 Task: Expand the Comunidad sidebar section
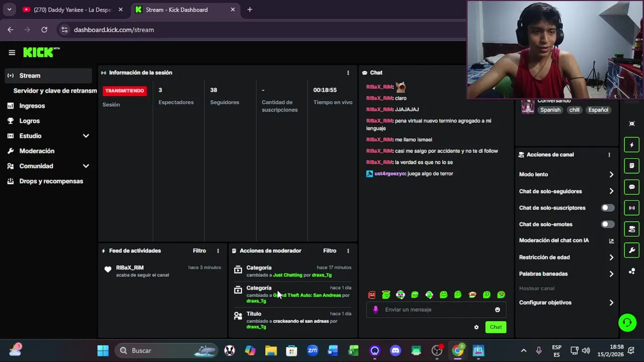48,166
